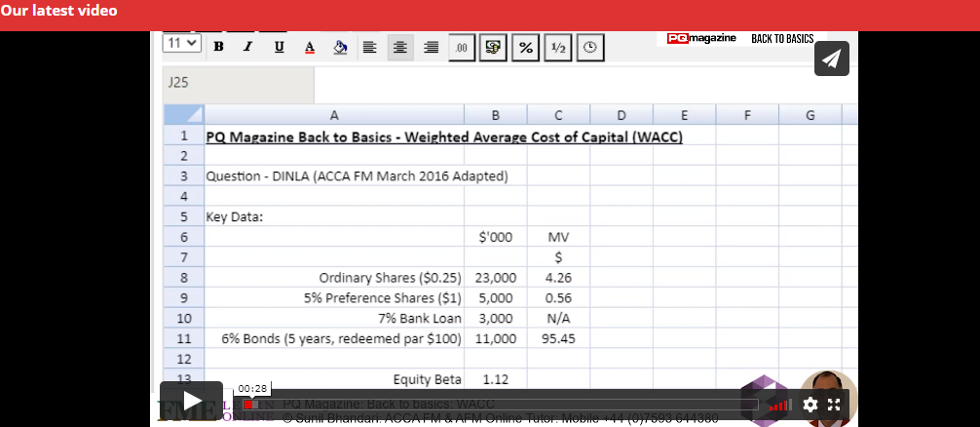The image size is (980, 427).
Task: Click the 5,000 value cell
Action: click(x=496, y=298)
